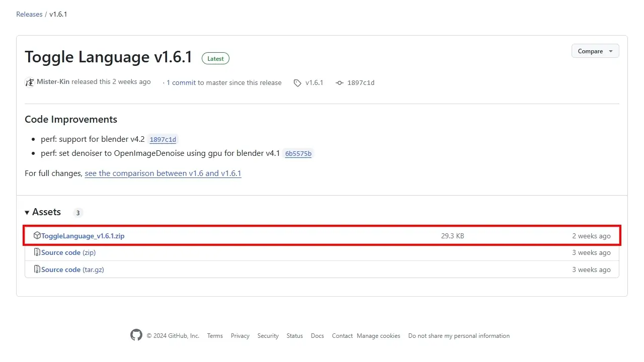Open the Status footer link
This screenshot has width=644, height=362.
point(295,336)
